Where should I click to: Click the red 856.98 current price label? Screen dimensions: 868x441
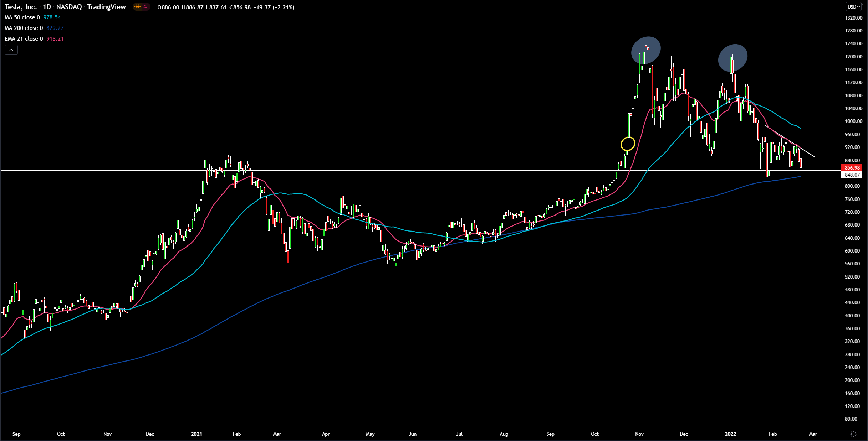[x=852, y=168]
